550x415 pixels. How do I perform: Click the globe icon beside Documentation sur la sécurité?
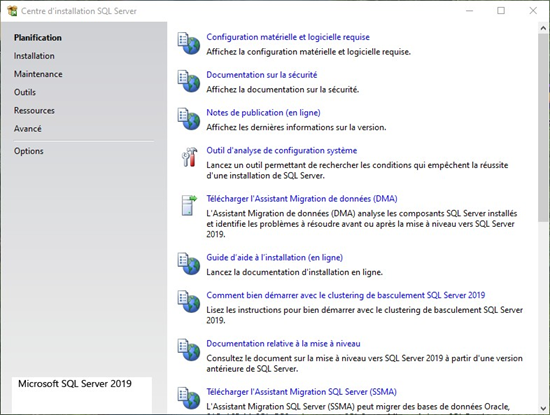189,81
